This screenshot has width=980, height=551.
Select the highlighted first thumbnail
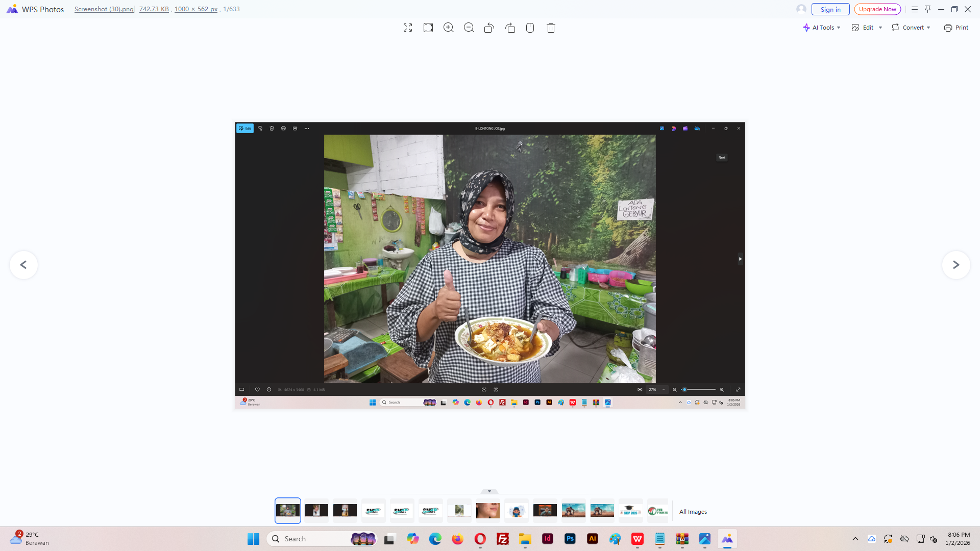pos(288,511)
